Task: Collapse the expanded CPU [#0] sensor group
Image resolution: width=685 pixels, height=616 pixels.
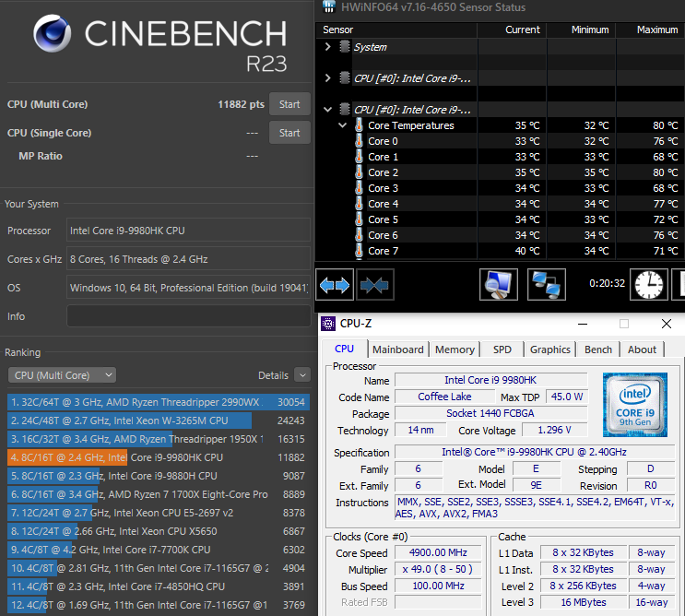Action: 327,109
